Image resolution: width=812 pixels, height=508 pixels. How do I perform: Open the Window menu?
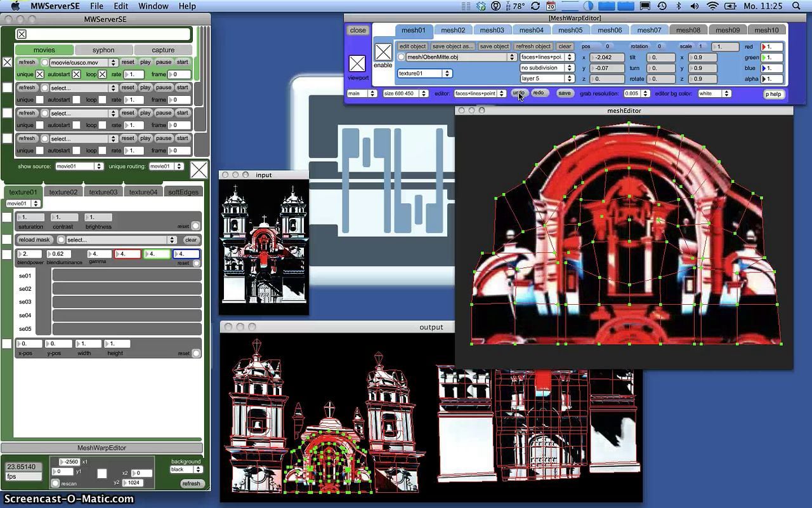[x=153, y=6]
